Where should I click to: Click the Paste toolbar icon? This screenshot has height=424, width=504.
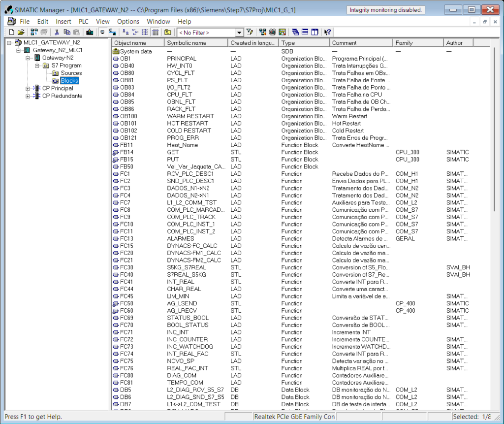[x=76, y=32]
